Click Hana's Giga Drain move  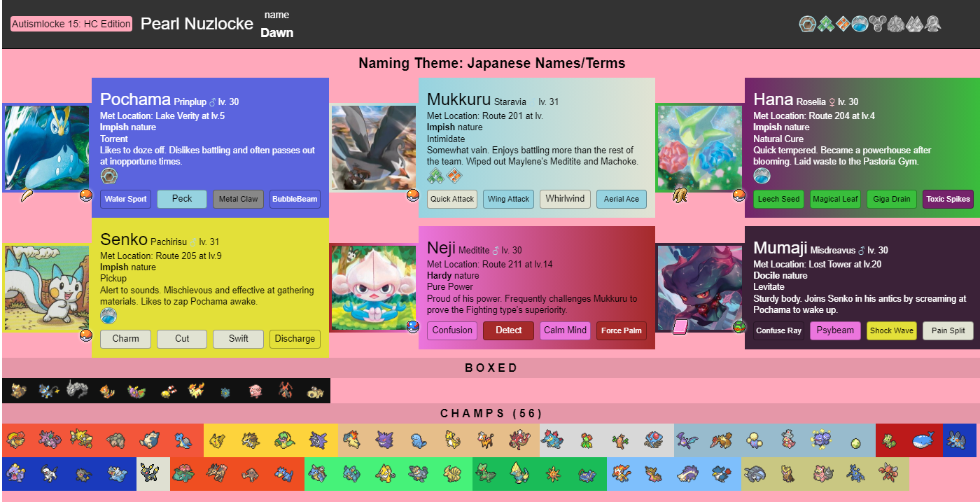892,199
